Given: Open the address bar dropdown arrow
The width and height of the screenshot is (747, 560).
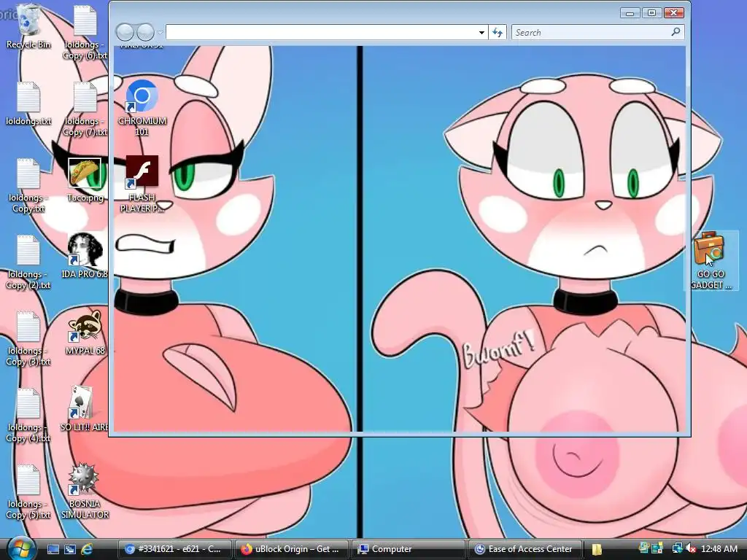Looking at the screenshot, I should tap(481, 32).
